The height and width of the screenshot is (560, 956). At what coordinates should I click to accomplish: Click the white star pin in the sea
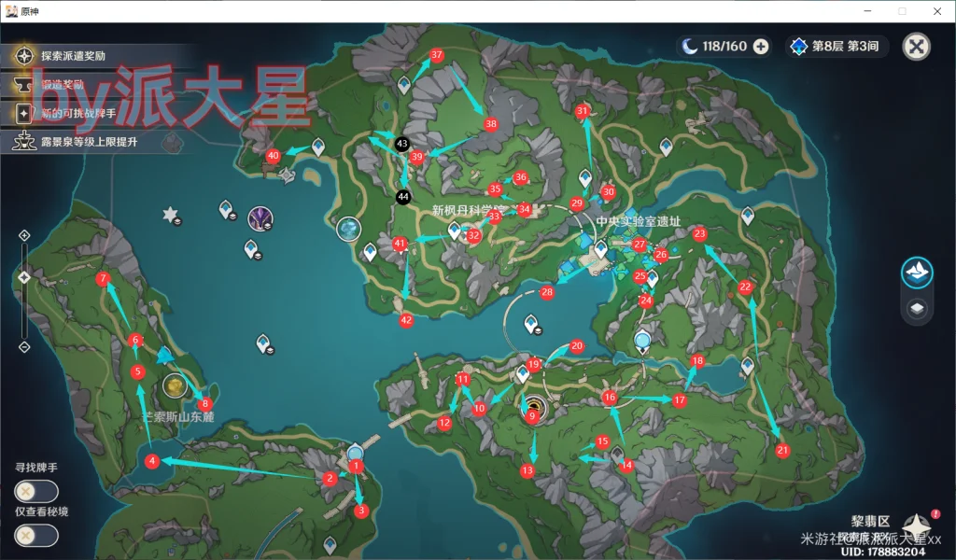click(x=170, y=215)
